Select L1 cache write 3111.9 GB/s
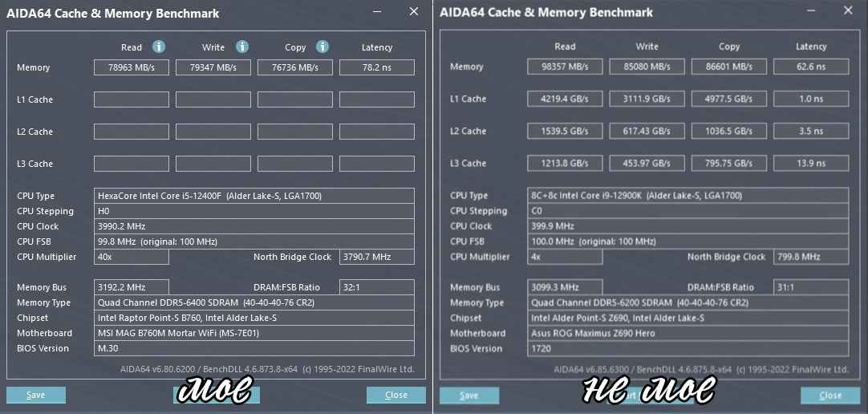868x414 pixels. (x=647, y=99)
